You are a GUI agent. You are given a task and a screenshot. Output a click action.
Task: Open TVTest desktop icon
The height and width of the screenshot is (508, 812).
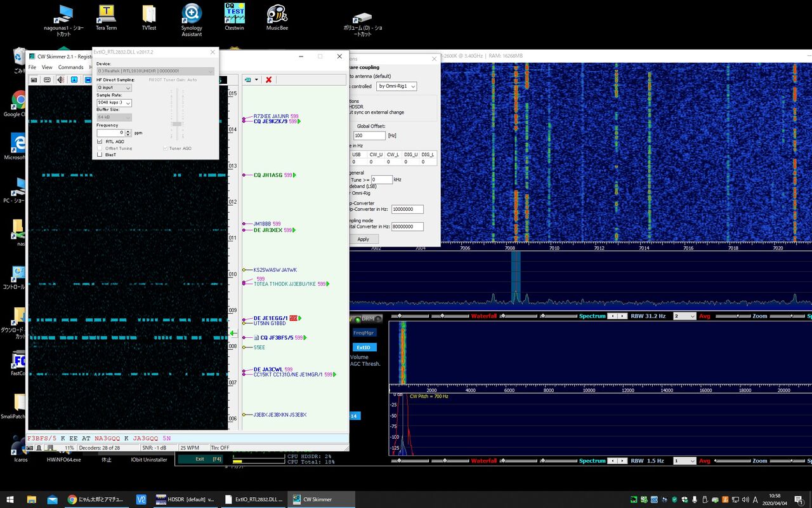click(149, 17)
